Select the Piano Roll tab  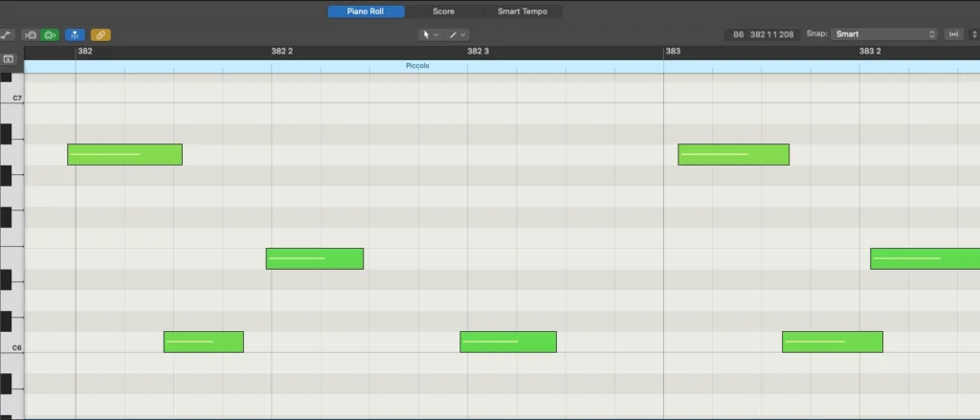366,11
